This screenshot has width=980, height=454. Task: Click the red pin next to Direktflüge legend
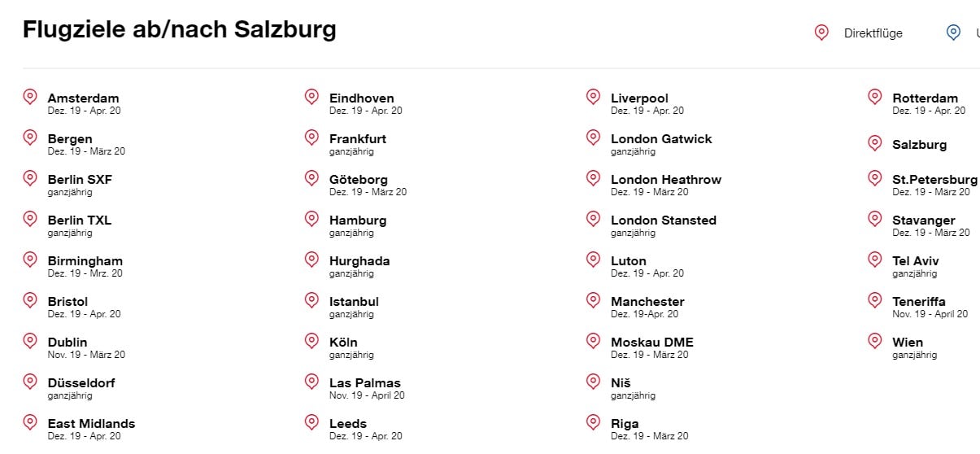click(x=821, y=33)
